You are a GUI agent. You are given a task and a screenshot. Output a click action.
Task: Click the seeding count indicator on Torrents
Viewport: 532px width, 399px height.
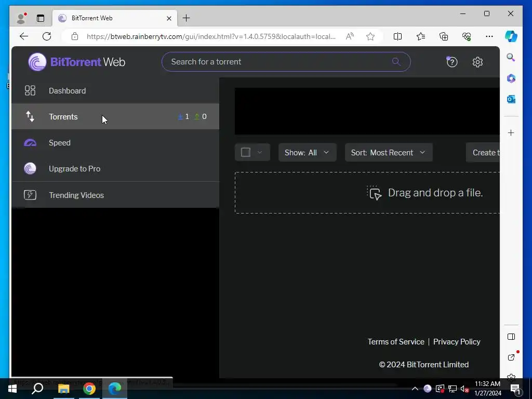tap(200, 117)
